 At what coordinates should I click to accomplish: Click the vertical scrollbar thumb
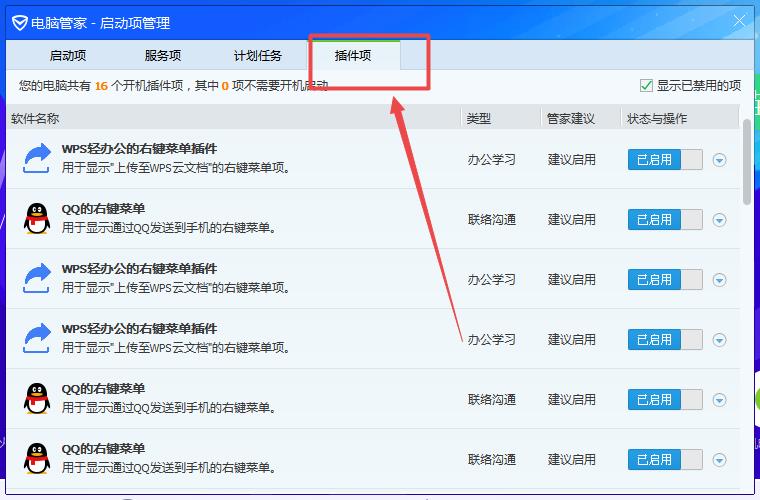[746, 161]
